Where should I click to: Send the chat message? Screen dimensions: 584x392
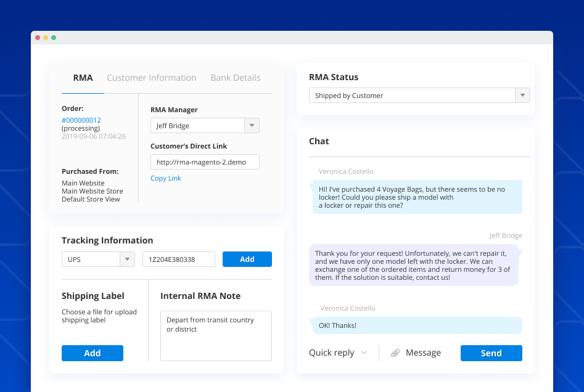pyautogui.click(x=491, y=353)
